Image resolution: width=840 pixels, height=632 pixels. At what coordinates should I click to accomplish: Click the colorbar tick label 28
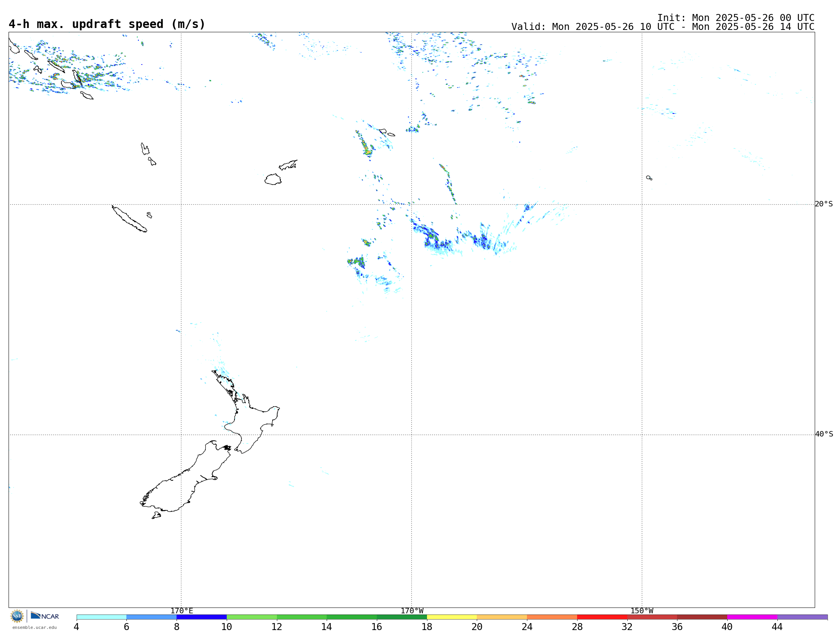(x=577, y=627)
